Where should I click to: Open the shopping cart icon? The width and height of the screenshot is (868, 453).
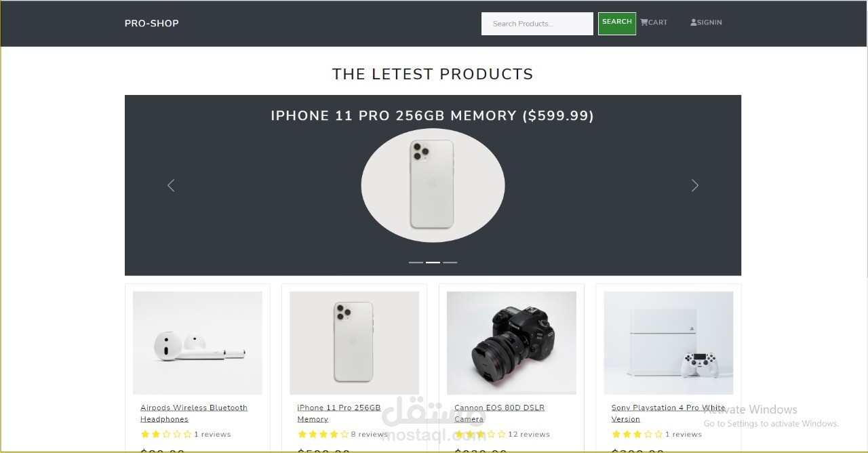click(x=644, y=22)
